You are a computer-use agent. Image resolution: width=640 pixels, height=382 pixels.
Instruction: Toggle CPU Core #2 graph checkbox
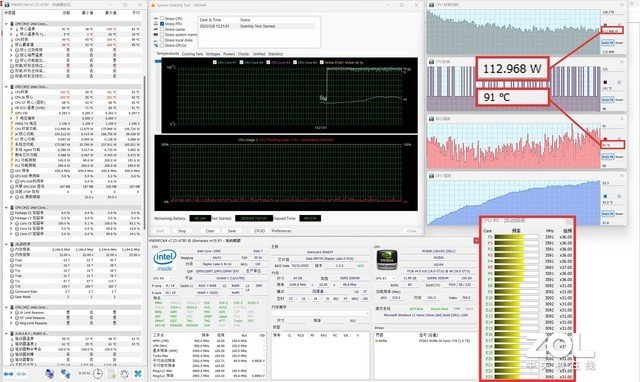(242, 62)
